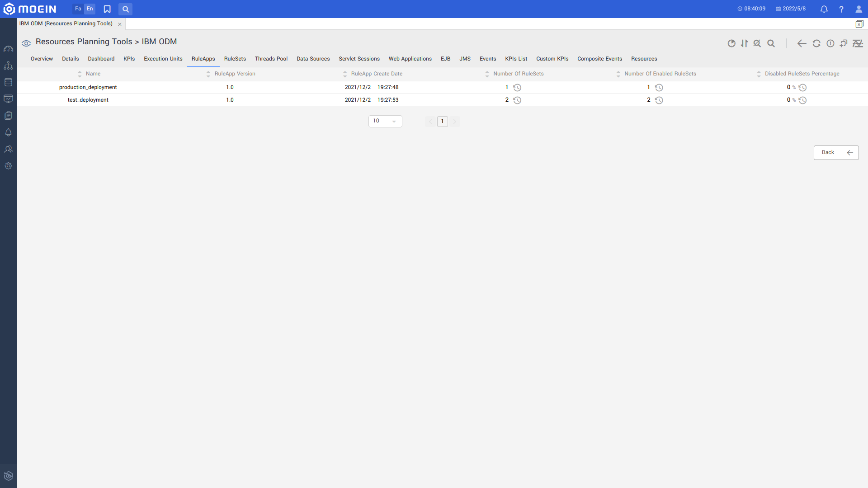Click the trend chart toolbar icon
Image resolution: width=868 pixels, height=488 pixels.
tap(858, 43)
